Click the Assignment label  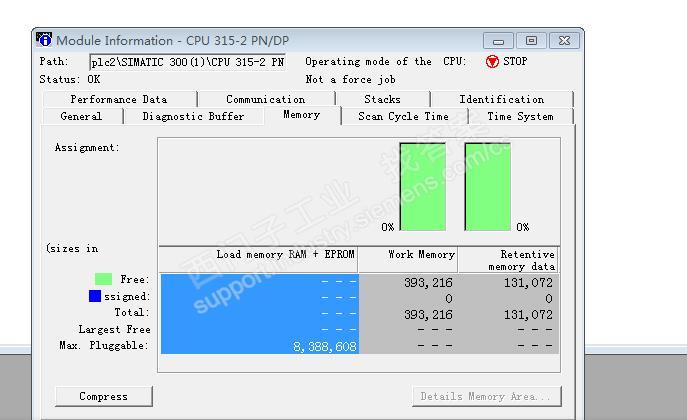click(87, 148)
